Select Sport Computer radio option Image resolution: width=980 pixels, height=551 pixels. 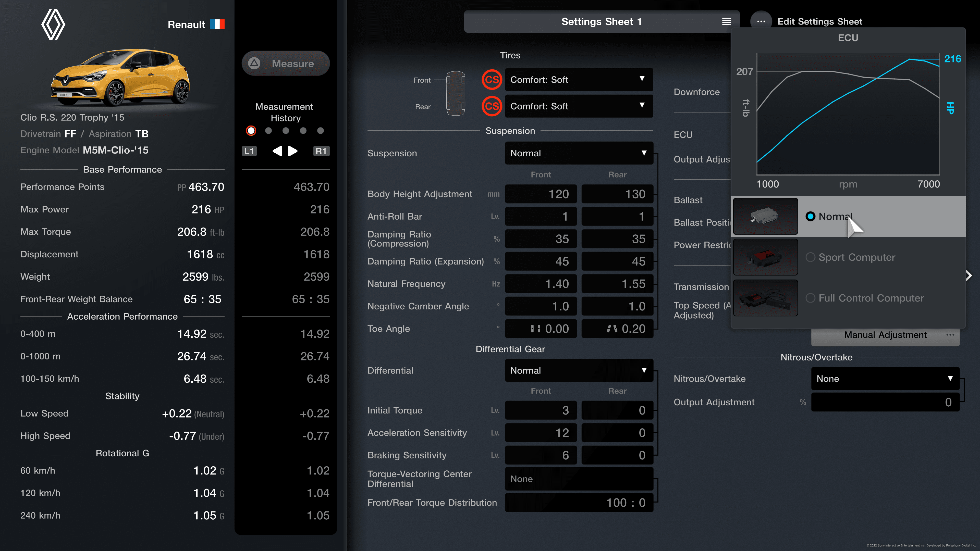[810, 257]
